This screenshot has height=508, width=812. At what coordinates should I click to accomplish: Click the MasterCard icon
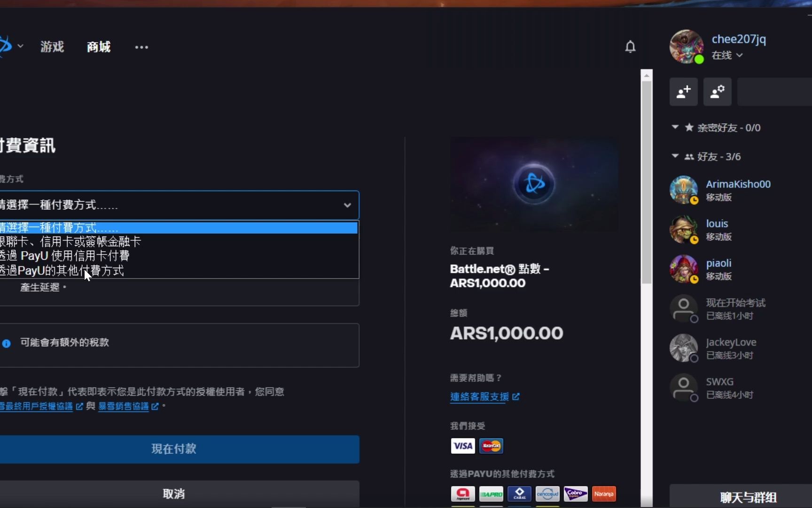point(491,446)
